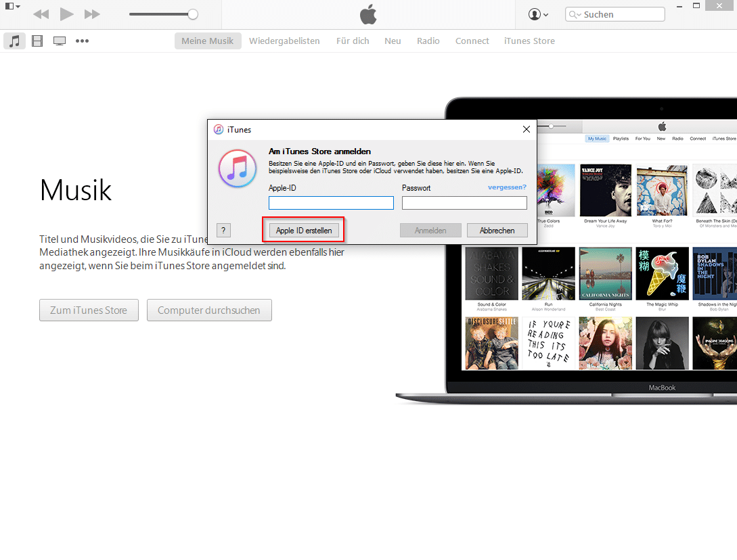Switch to the TV shows monitor icon

(x=60, y=41)
